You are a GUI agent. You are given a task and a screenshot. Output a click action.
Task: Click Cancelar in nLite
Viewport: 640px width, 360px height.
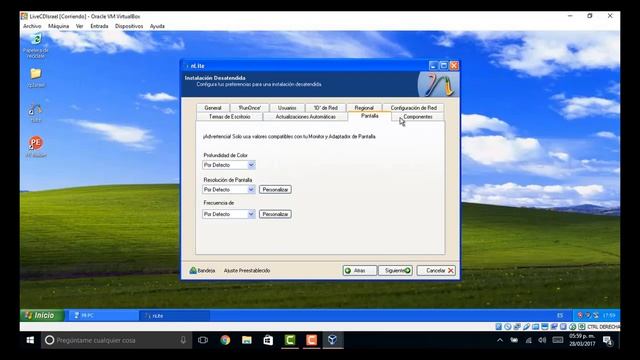pos(436,270)
